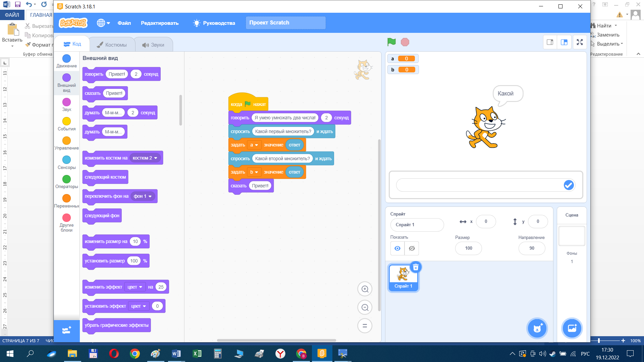Image resolution: width=644 pixels, height=362 pixels.
Task: Open the Файл menu in Scratch
Action: point(124,23)
